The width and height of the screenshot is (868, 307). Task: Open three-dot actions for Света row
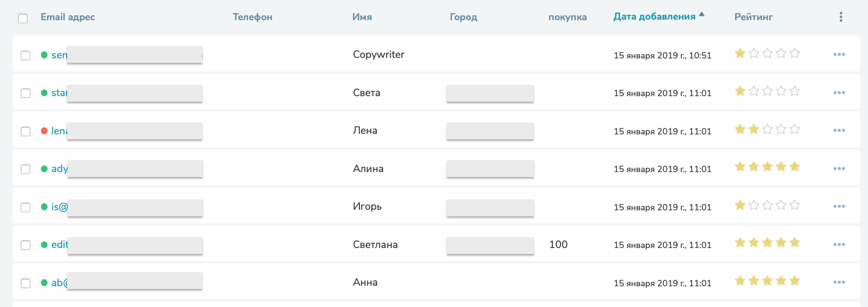[839, 93]
